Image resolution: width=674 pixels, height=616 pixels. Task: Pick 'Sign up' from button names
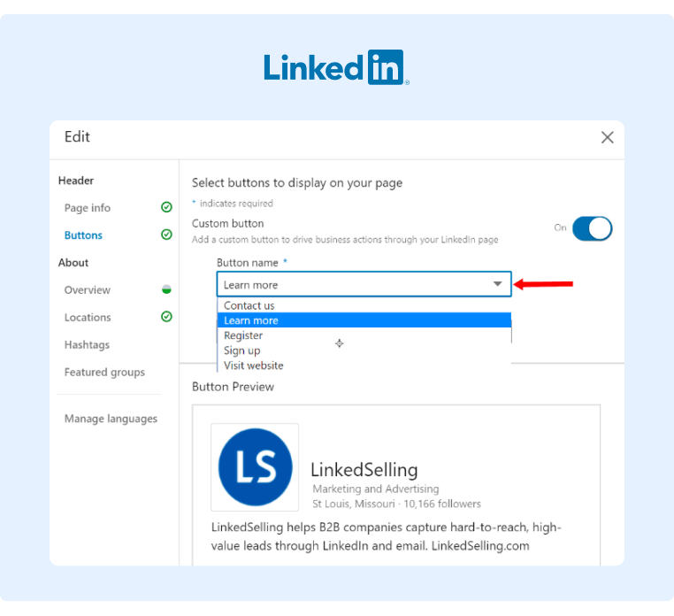pos(241,350)
